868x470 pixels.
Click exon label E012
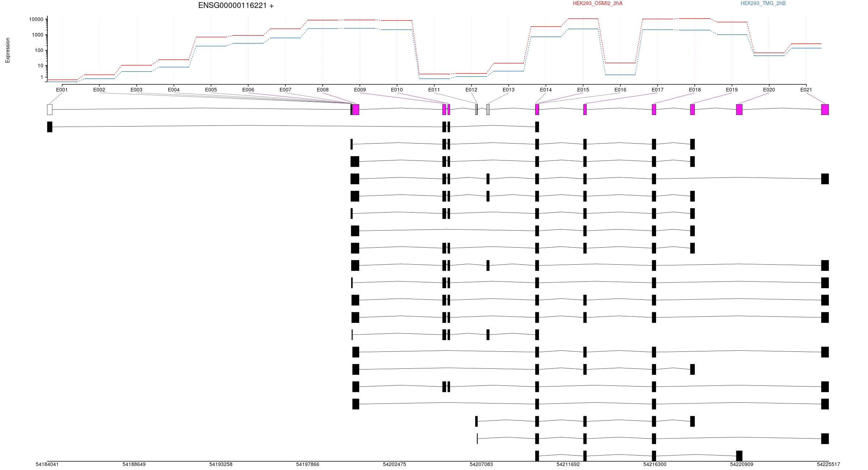coord(471,90)
